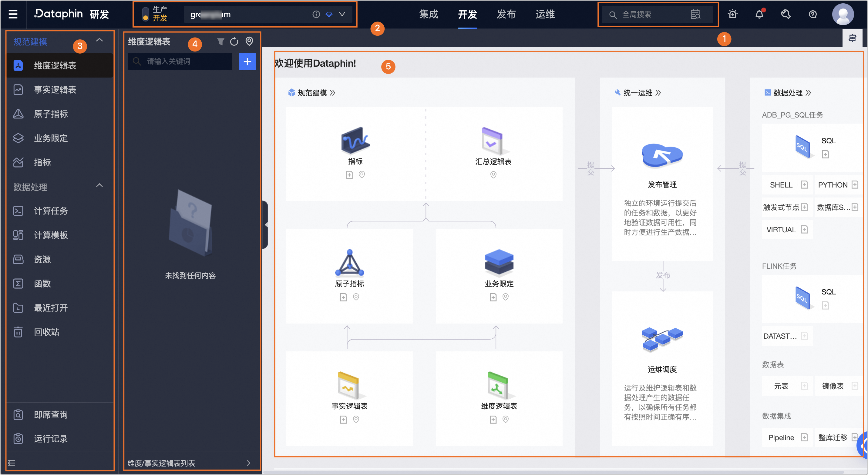868x475 pixels.
Task: Open the project selector dropdown
Action: (342, 14)
